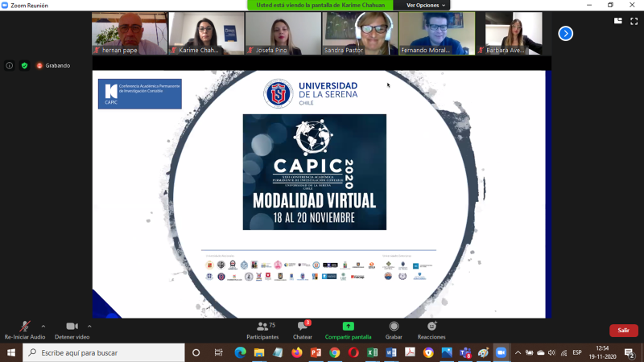Select Sandra Pastor video thumbnail
Image resolution: width=644 pixels, height=362 pixels.
click(x=360, y=33)
